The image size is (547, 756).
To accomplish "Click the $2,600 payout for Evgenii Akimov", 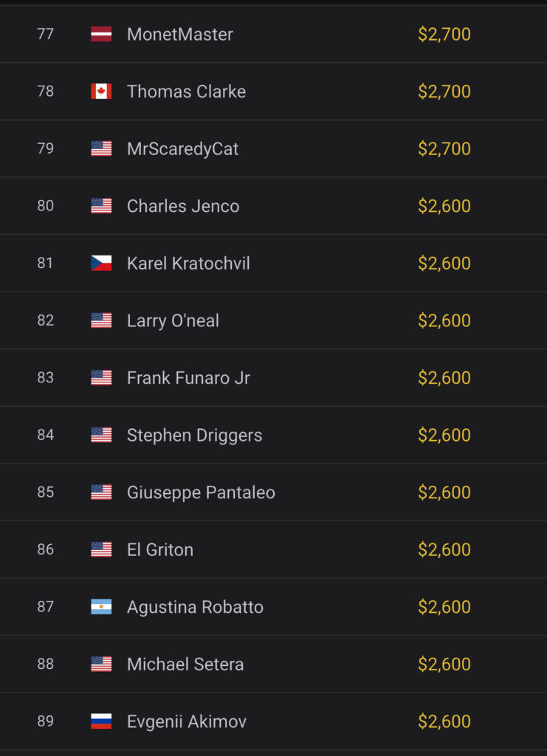I will coord(444,721).
